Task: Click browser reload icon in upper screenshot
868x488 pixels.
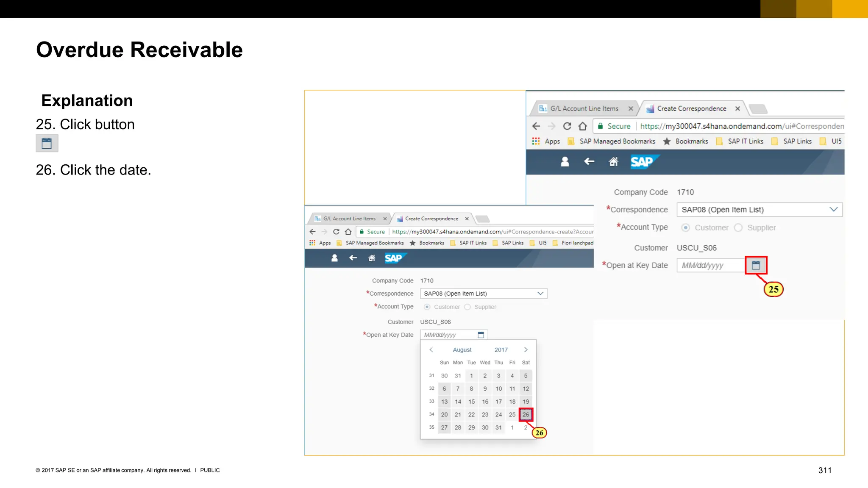Action: tap(567, 126)
